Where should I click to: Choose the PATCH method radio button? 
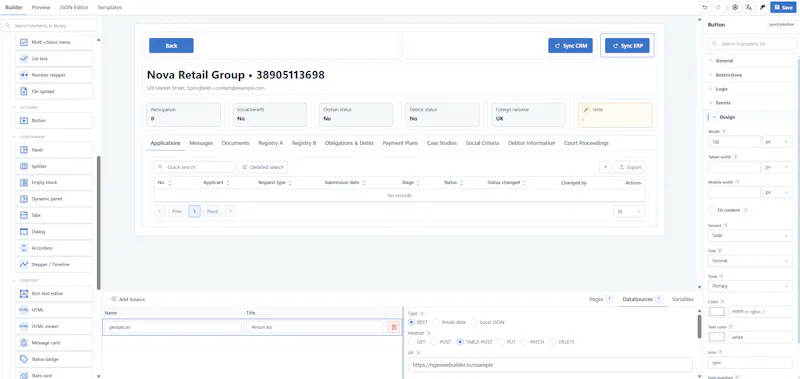[525, 342]
